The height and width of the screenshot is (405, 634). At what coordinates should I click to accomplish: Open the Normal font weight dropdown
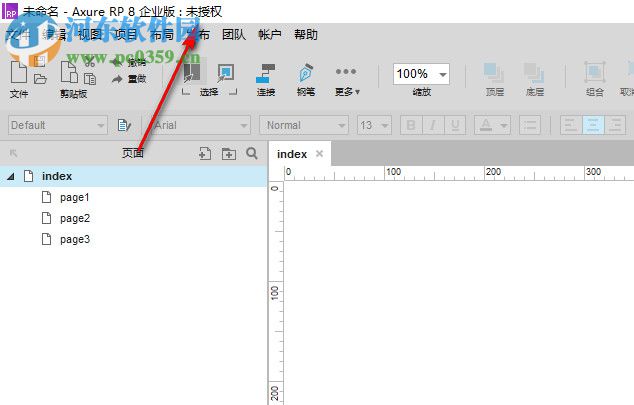click(304, 125)
